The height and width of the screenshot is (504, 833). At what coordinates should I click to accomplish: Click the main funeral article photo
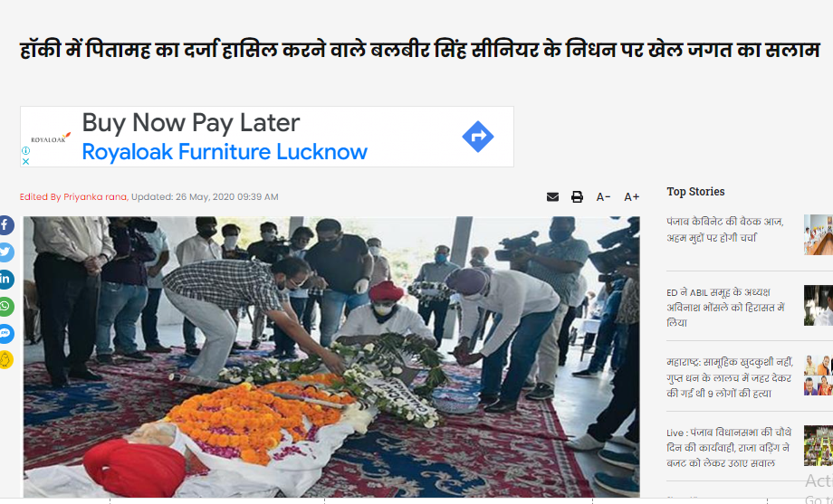tap(331, 357)
